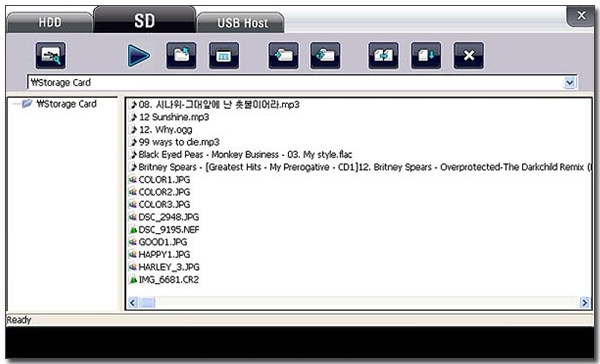Open the path dropdown arrow
The height and width of the screenshot is (364, 600).
[x=570, y=82]
